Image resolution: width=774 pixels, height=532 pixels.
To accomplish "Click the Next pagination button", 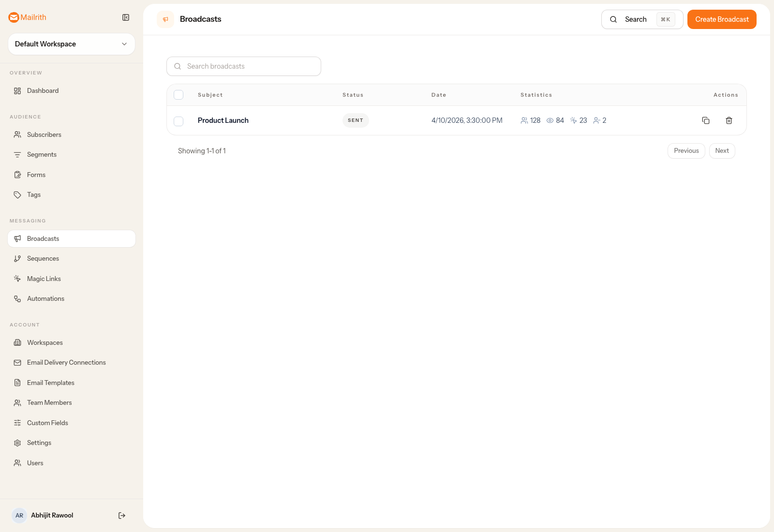I will coord(722,150).
